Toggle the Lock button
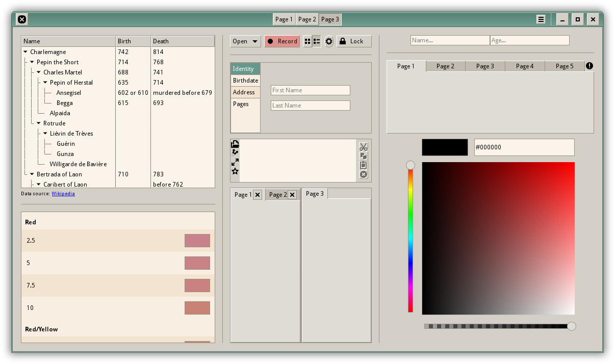The height and width of the screenshot is (364, 615). 354,41
